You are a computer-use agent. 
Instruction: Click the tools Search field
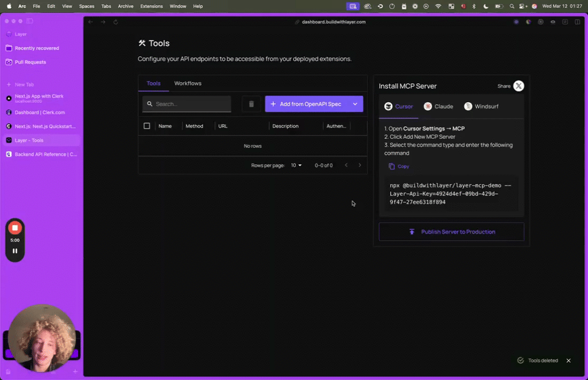187,104
